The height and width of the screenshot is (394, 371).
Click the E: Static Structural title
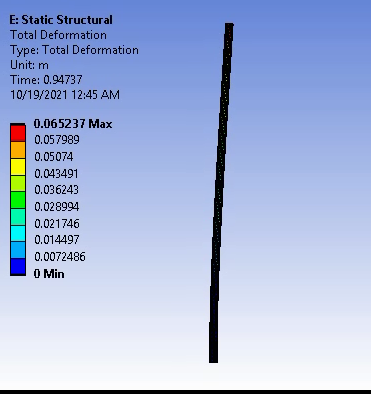pyautogui.click(x=61, y=20)
